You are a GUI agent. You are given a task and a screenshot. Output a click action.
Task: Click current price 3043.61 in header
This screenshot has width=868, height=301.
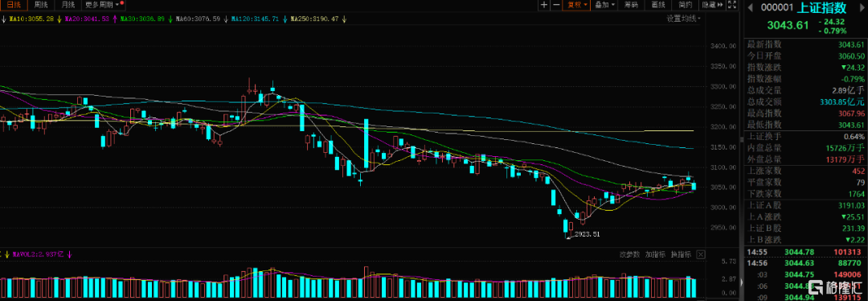[787, 26]
